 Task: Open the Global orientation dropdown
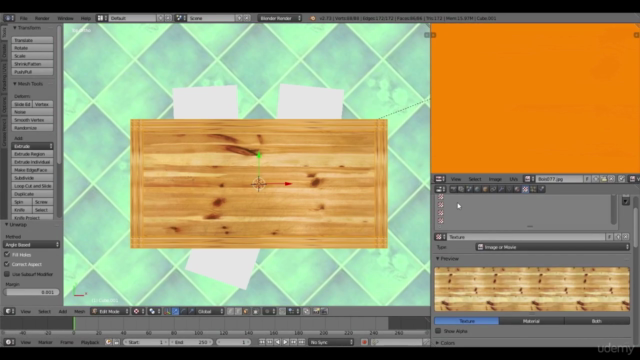tap(210, 311)
